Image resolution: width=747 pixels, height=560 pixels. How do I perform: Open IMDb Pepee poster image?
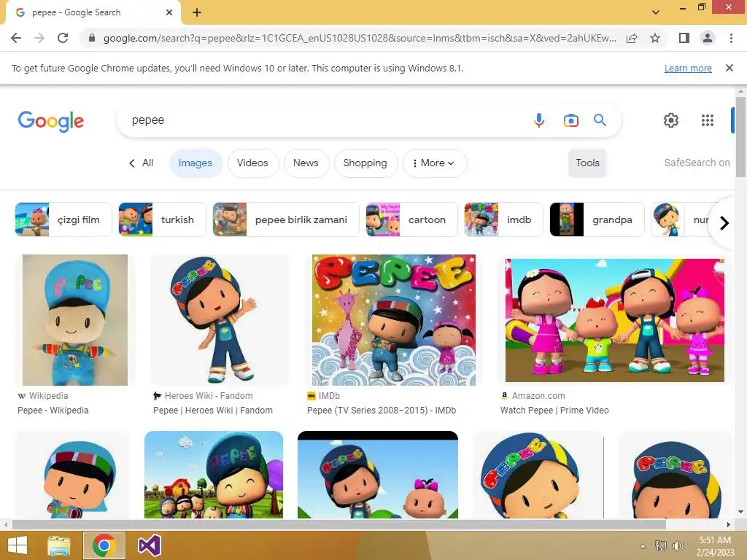tap(393, 320)
